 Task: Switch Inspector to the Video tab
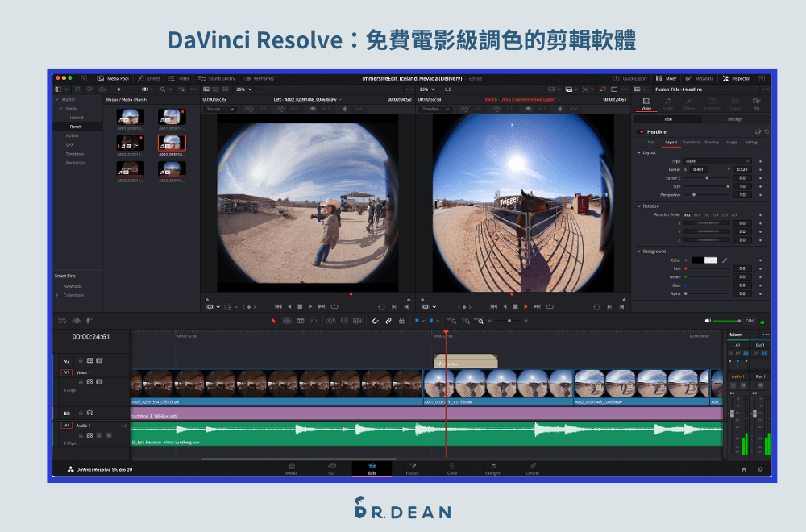pos(646,104)
